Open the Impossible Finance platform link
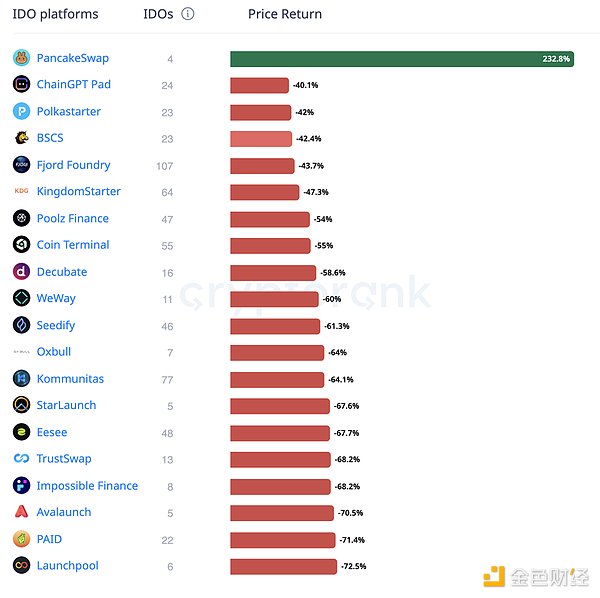Viewport: 600px width, 598px height. [87, 486]
